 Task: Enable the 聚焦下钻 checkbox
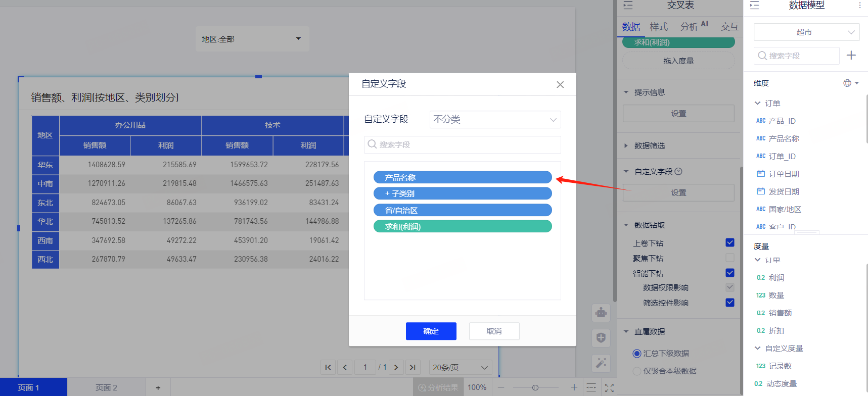pyautogui.click(x=729, y=258)
